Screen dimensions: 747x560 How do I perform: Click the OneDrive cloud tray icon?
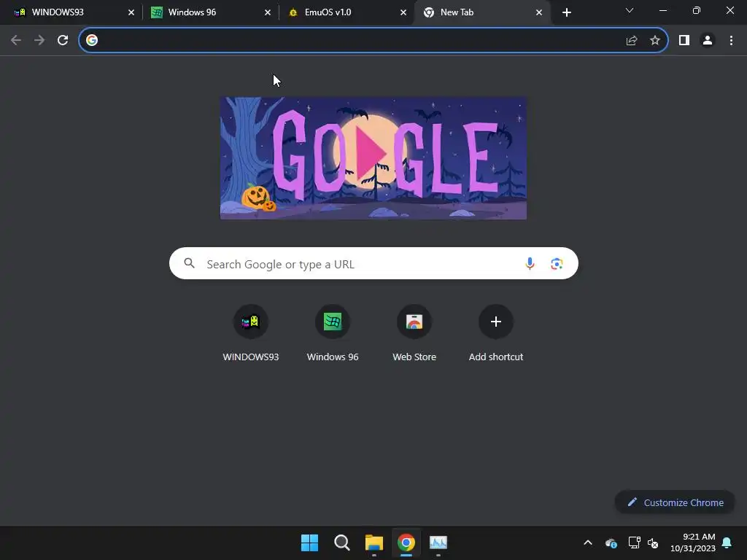click(611, 542)
